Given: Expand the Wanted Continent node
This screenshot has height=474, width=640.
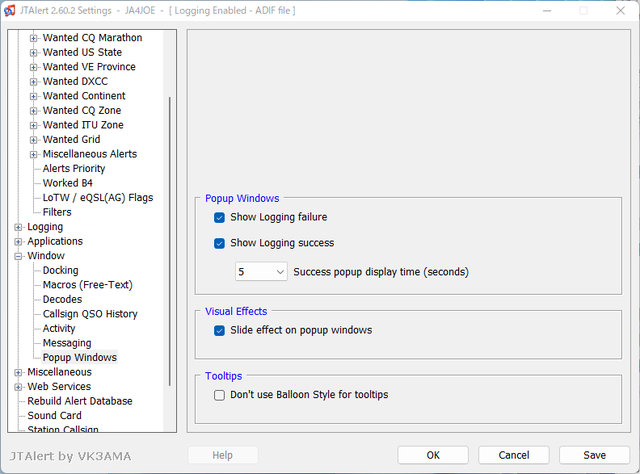Looking at the screenshot, I should 33,96.
